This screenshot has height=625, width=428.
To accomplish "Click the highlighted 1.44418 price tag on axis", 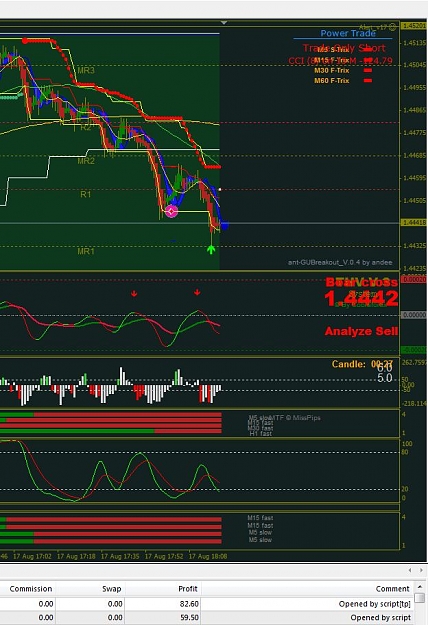I will (x=413, y=222).
